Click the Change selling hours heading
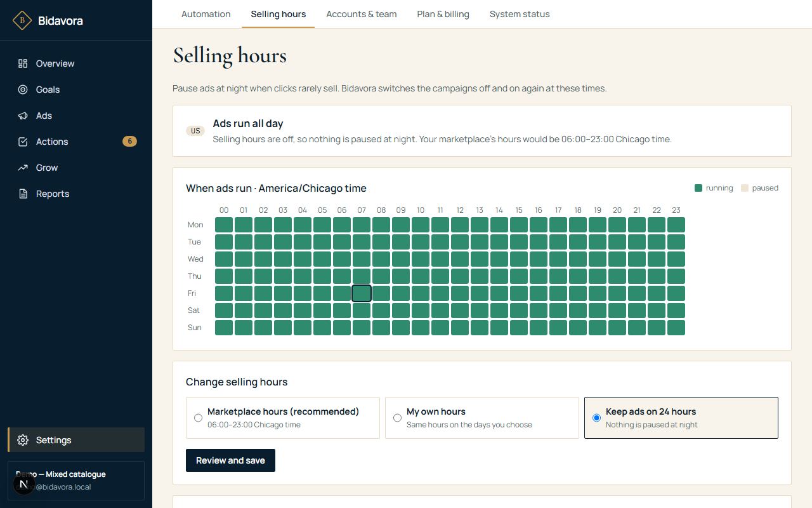 (x=237, y=382)
